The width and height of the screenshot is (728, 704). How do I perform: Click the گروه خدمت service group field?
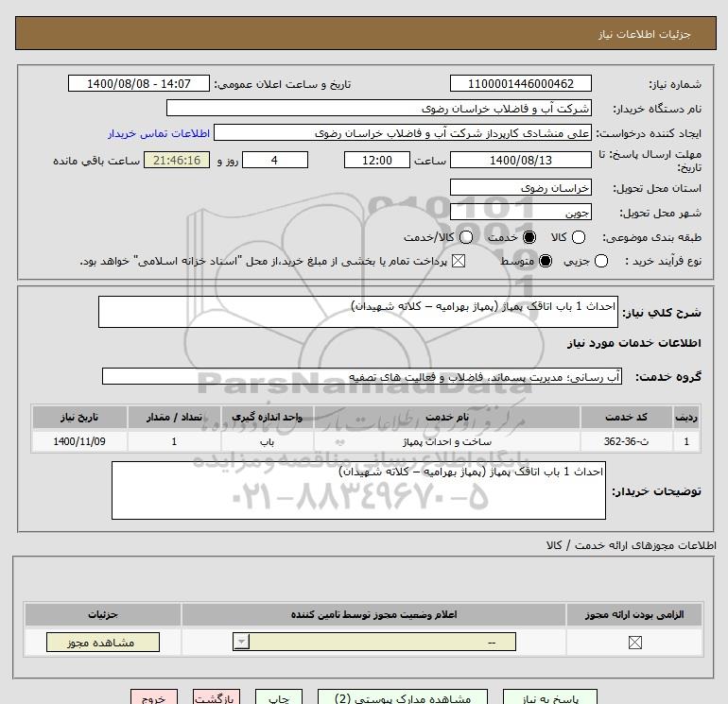click(362, 376)
